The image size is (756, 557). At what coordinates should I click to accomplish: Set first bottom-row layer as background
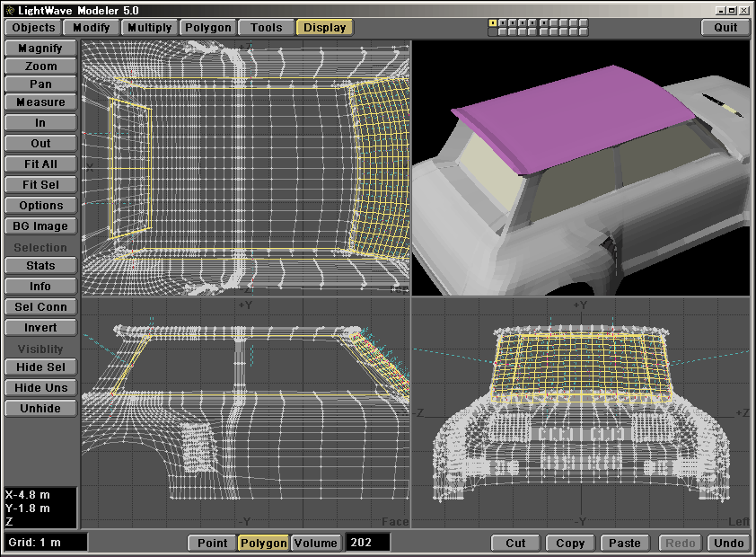click(493, 31)
